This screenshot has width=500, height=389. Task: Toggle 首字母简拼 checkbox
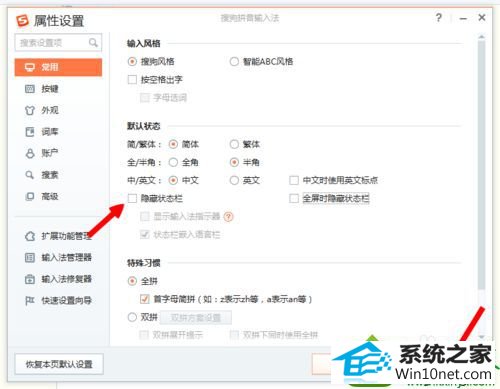145,299
